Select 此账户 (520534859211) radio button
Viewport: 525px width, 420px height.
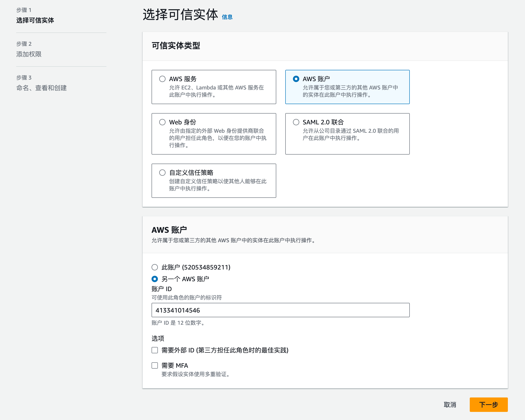155,267
